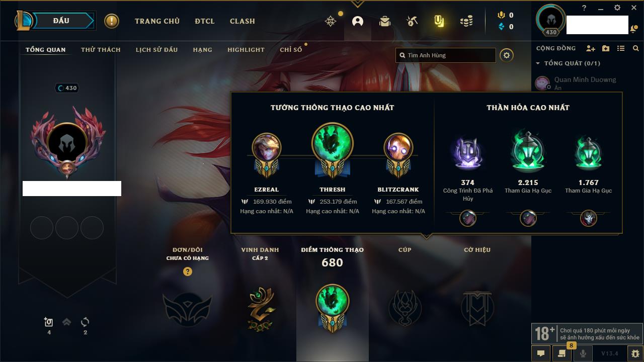Switch to the LỊCH SỬ ĐẤU tab
The width and height of the screenshot is (644, 362).
pos(156,50)
